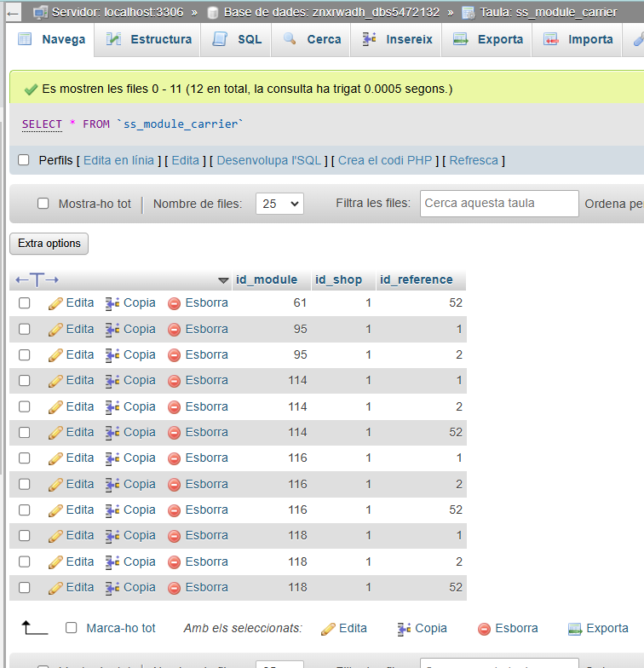Select the checkbox for row 95 / reference 1
644x668 pixels.
tap(24, 329)
